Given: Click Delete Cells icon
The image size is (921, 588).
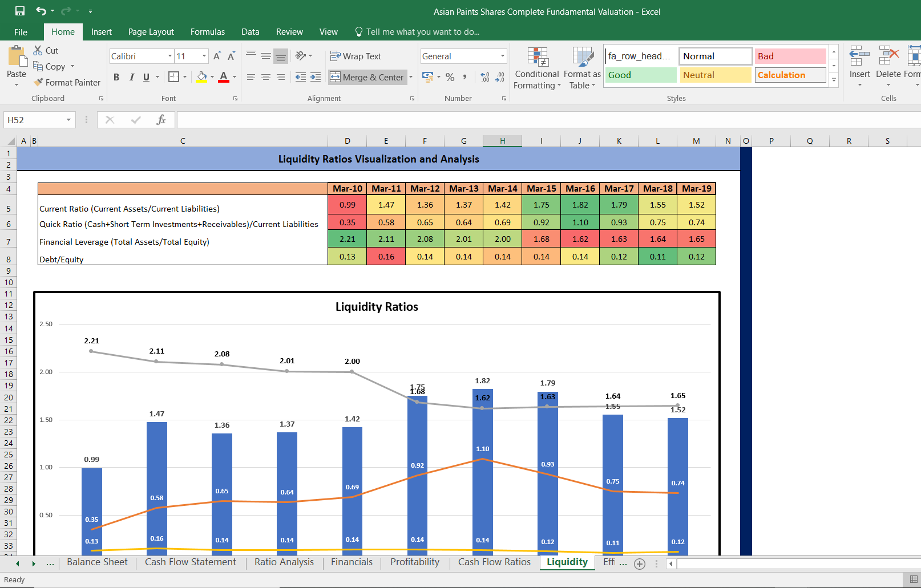Looking at the screenshot, I should pyautogui.click(x=888, y=56).
